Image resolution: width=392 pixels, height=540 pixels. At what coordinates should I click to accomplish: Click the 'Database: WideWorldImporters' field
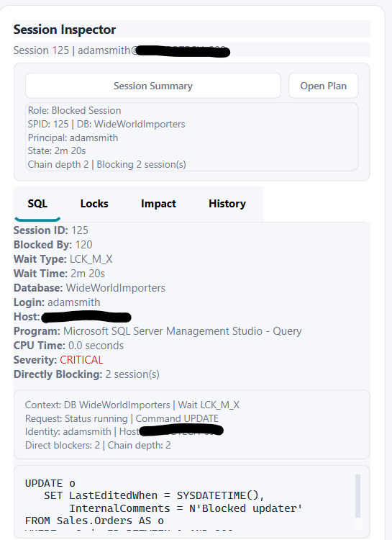tap(89, 288)
